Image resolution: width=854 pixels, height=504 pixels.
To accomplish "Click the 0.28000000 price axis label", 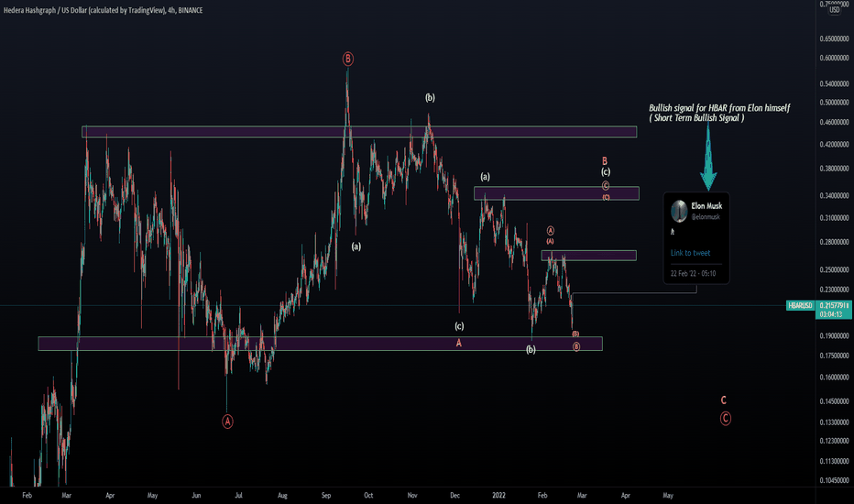I will click(x=834, y=243).
